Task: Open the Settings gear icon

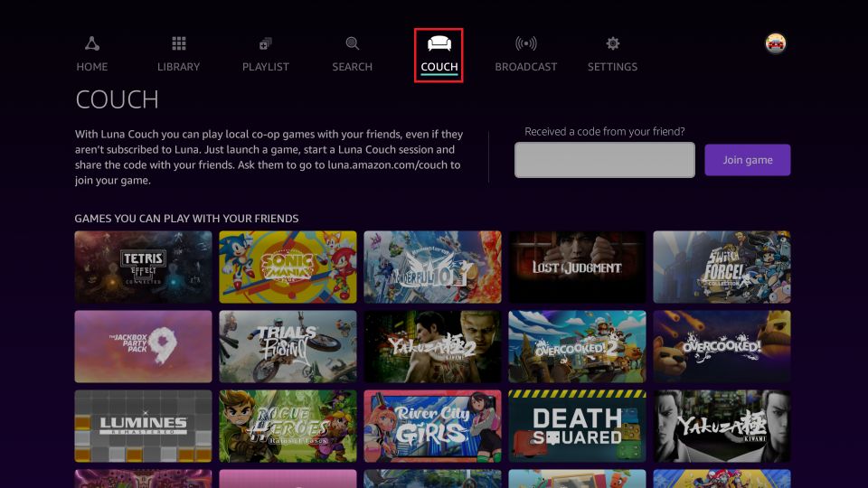Action: coord(612,43)
